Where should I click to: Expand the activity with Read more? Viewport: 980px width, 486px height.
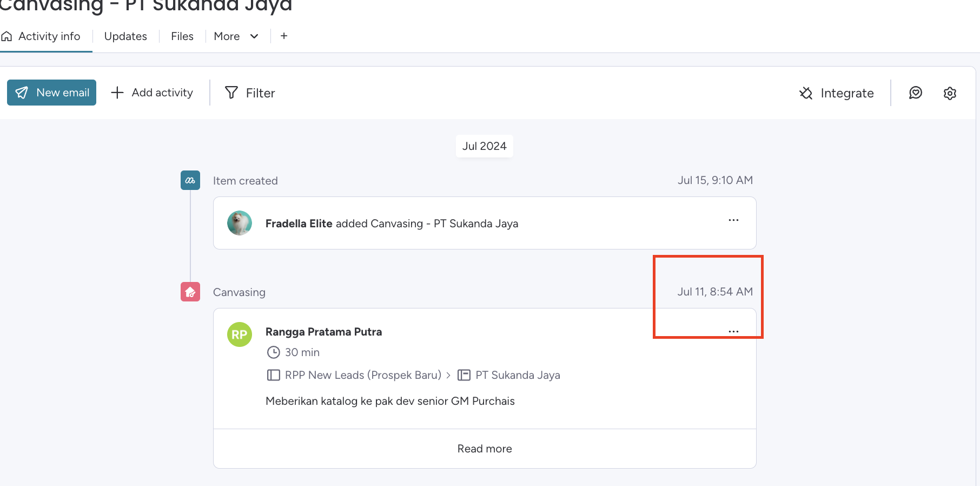pyautogui.click(x=485, y=449)
